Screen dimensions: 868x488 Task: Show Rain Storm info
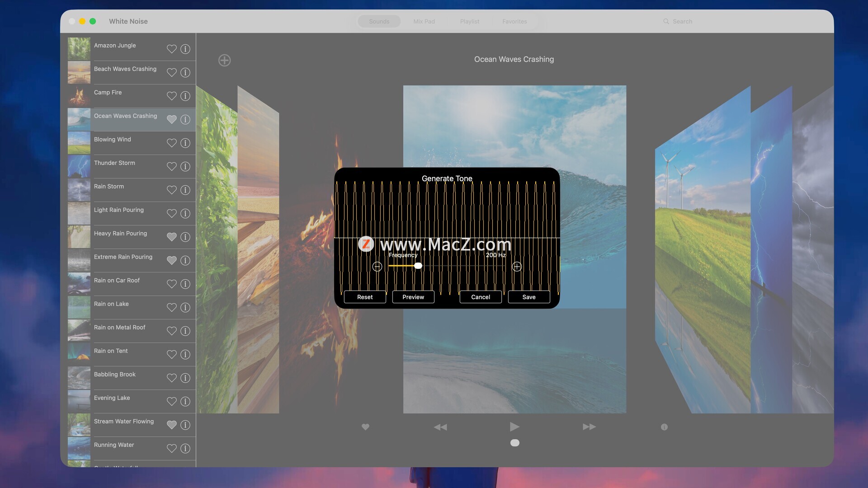tap(185, 190)
